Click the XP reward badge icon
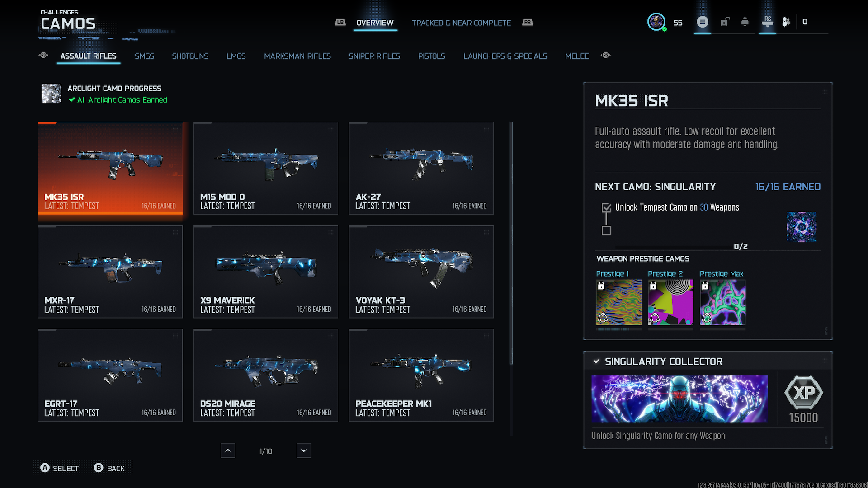Screen dimensions: 868x488 point(803,392)
